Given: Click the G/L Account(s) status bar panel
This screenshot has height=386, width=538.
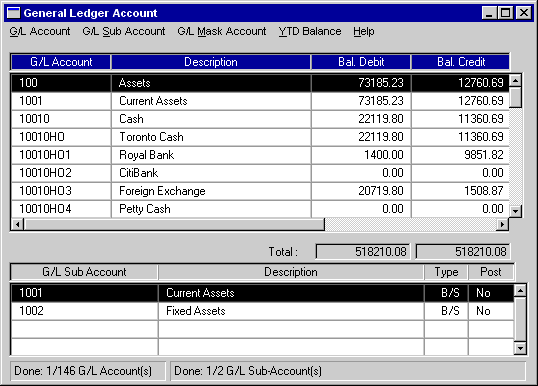Looking at the screenshot, I should (88, 371).
